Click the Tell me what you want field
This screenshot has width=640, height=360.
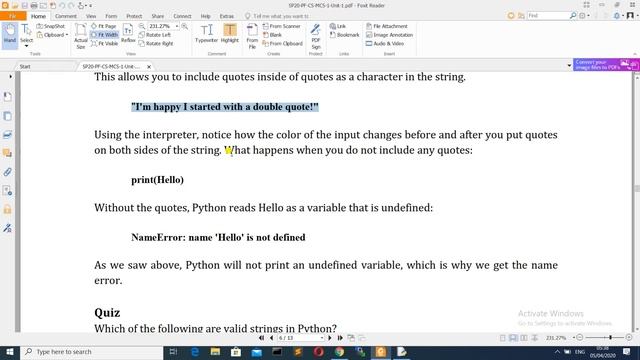pos(278,16)
